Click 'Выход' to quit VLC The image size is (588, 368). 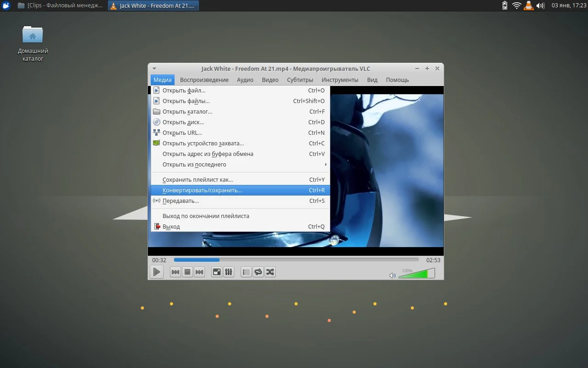171,227
